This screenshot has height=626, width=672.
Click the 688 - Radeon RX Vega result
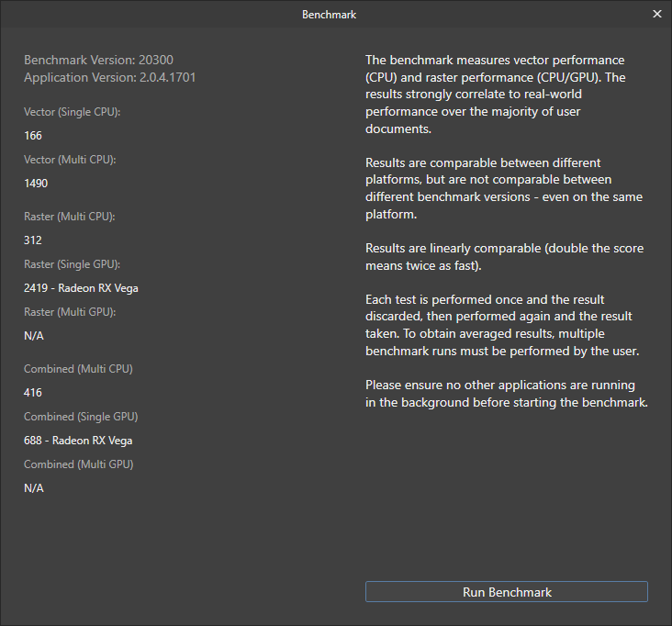[x=78, y=441]
